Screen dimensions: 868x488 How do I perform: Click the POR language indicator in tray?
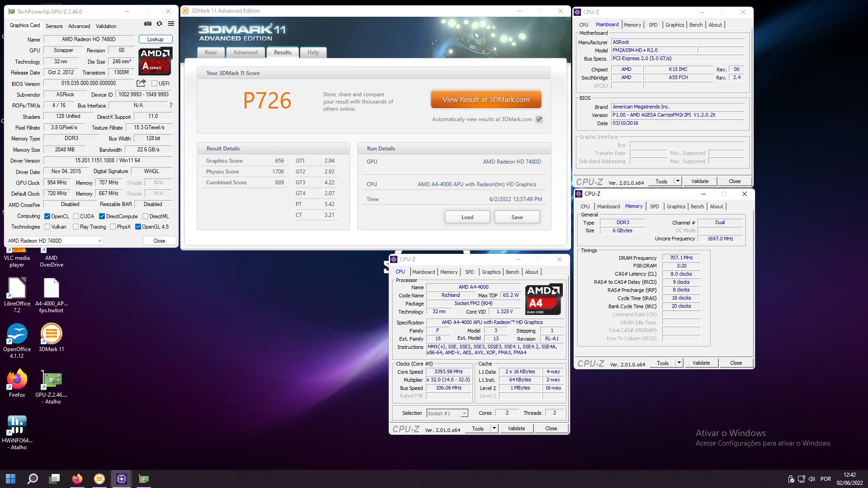826,479
